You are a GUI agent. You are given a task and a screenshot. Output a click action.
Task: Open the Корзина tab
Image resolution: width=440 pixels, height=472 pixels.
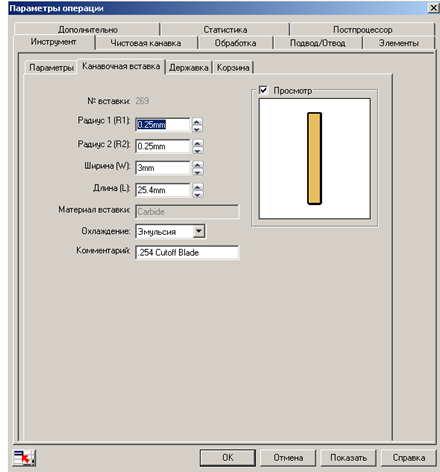233,68
